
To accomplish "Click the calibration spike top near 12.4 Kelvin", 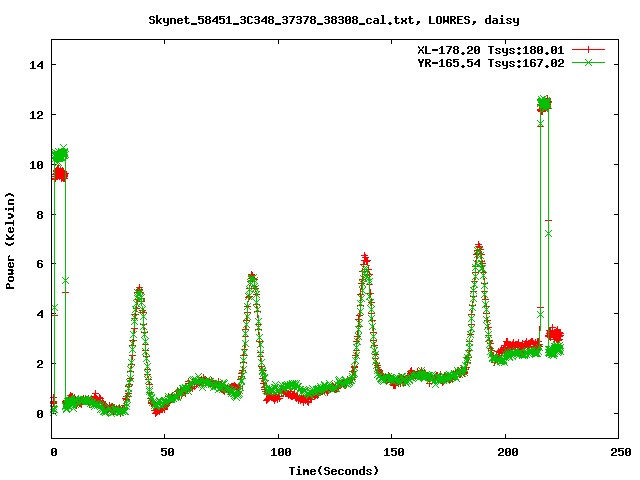I will 544,104.
